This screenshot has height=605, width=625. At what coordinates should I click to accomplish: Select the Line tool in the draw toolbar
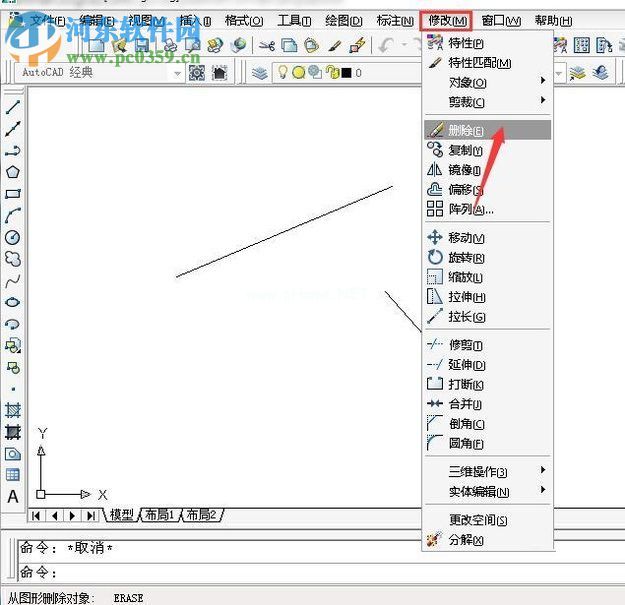click(13, 107)
